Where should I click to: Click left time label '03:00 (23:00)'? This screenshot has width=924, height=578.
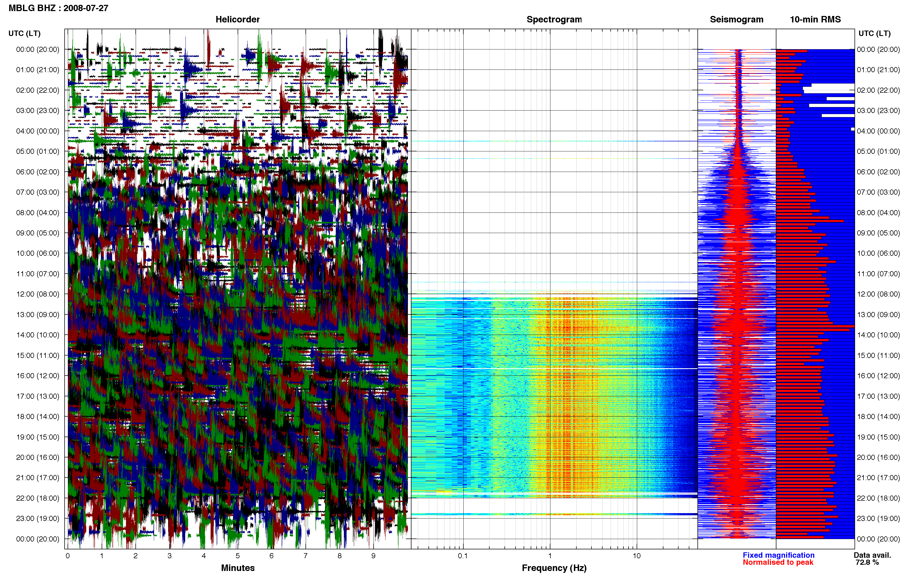(38, 111)
